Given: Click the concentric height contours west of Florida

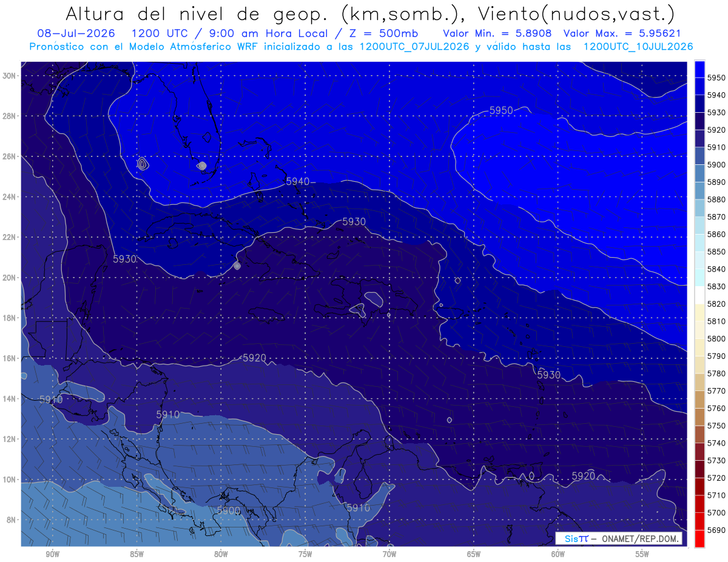Looking at the screenshot, I should [142, 164].
